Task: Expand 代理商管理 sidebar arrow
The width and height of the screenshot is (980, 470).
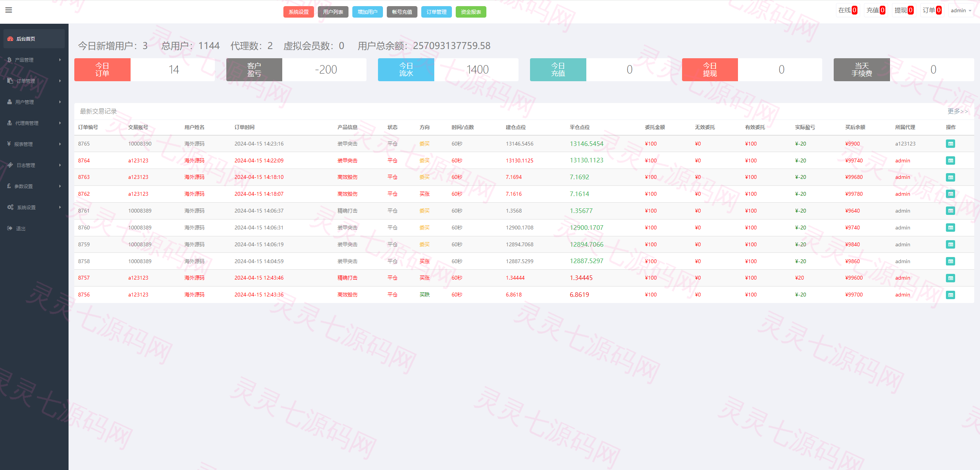Action: (x=60, y=123)
